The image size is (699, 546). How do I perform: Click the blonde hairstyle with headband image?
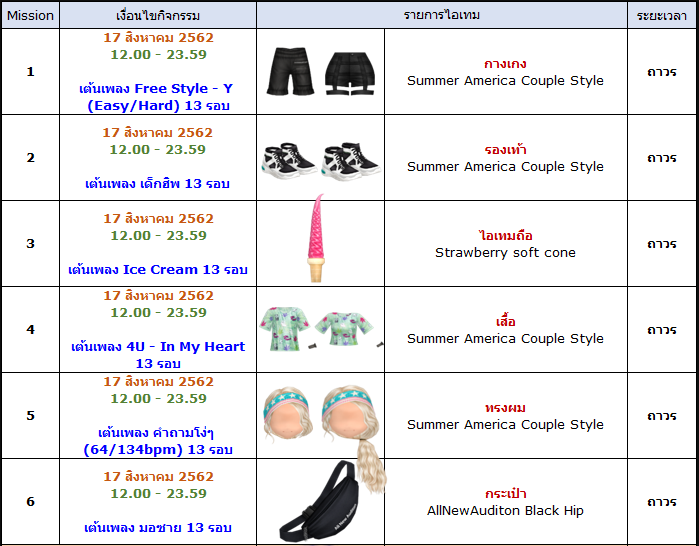click(320, 415)
